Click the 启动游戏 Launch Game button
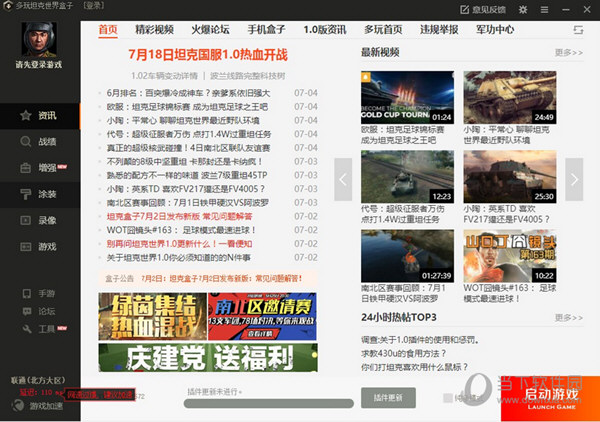The width and height of the screenshot is (600, 422). pyautogui.click(x=550, y=398)
